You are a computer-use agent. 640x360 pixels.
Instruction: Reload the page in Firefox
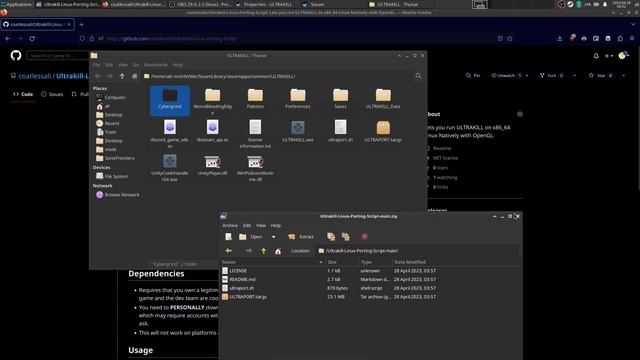(32, 38)
